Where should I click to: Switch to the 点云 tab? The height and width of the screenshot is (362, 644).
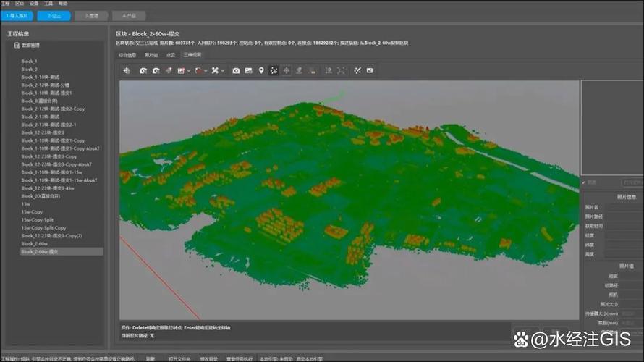click(x=170, y=54)
